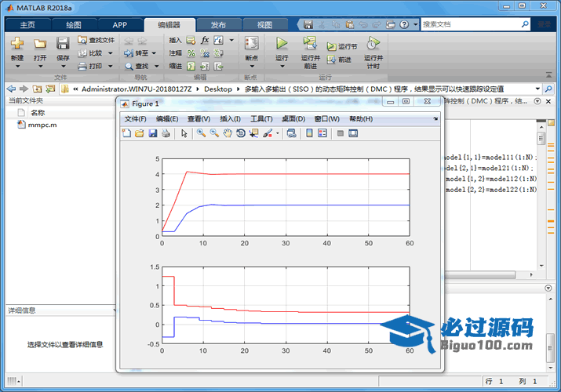Switch to the 视图 (View) tab
Screen dimensions: 561x392
[x=264, y=24]
